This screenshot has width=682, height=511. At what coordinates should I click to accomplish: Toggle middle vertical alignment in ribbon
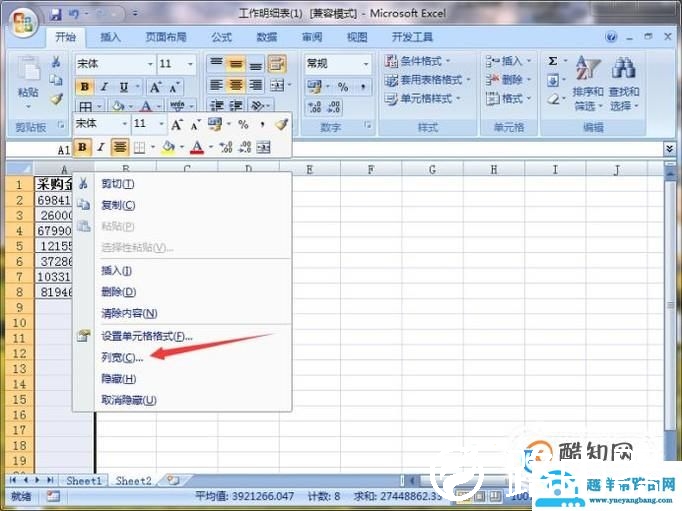tap(236, 64)
